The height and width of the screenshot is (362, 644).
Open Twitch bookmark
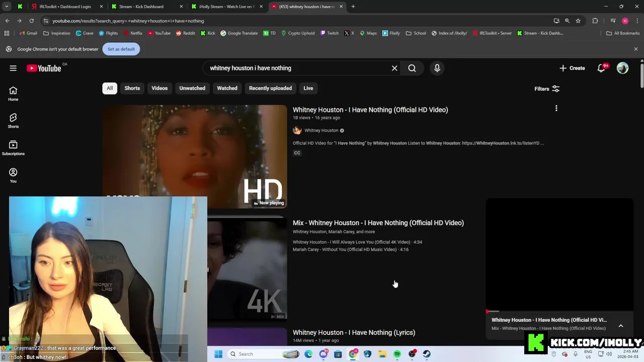pyautogui.click(x=329, y=33)
